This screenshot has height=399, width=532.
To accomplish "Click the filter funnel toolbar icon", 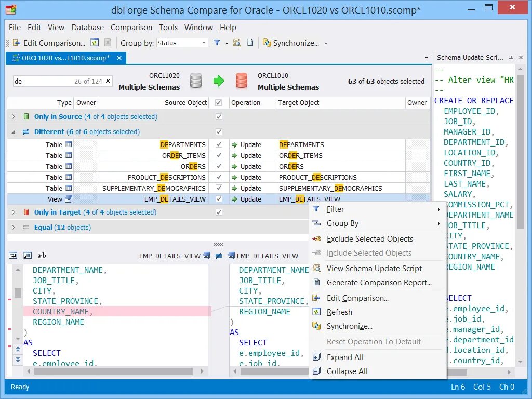I will tap(217, 43).
